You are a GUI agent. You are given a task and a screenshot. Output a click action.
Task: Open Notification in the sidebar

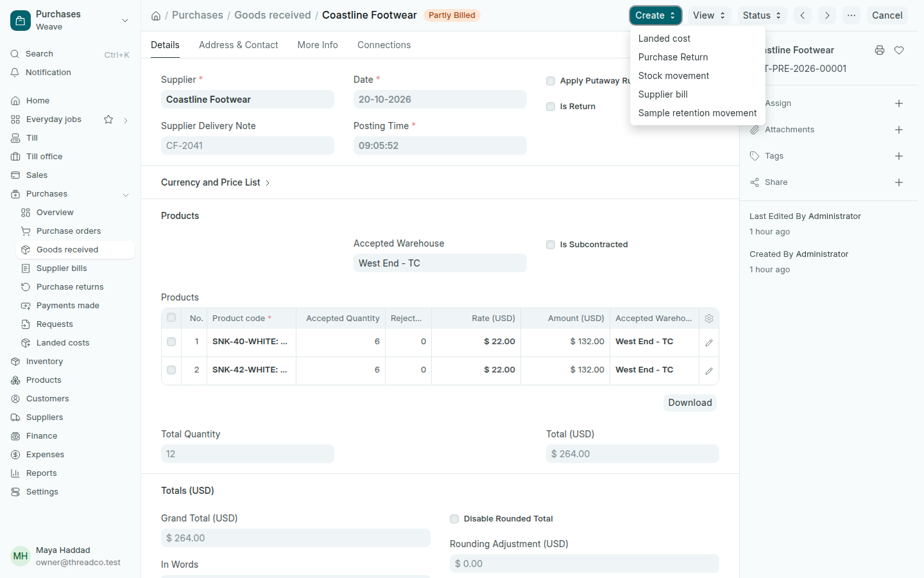[71, 73]
